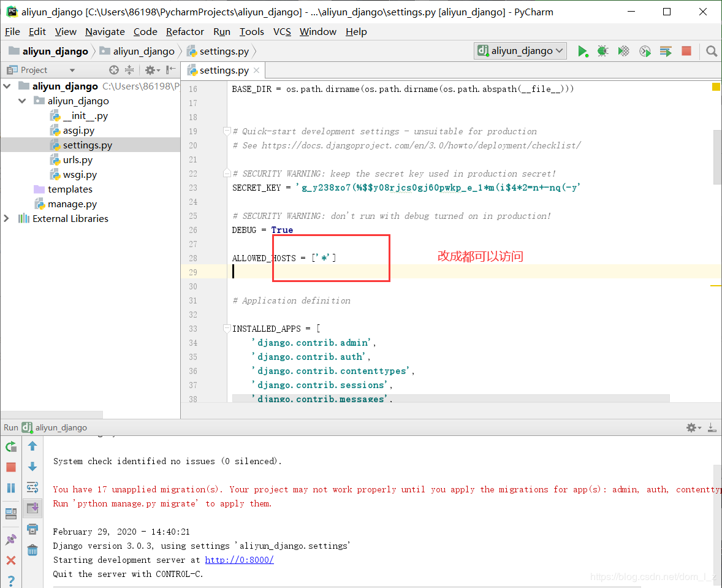Select wsgi.py in project tree
This screenshot has width=722, height=588.
[x=80, y=175]
